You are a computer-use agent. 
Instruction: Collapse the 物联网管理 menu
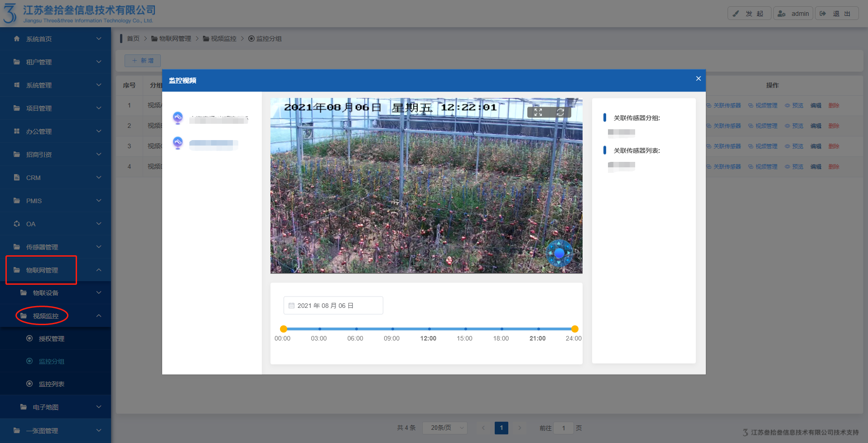pyautogui.click(x=99, y=270)
